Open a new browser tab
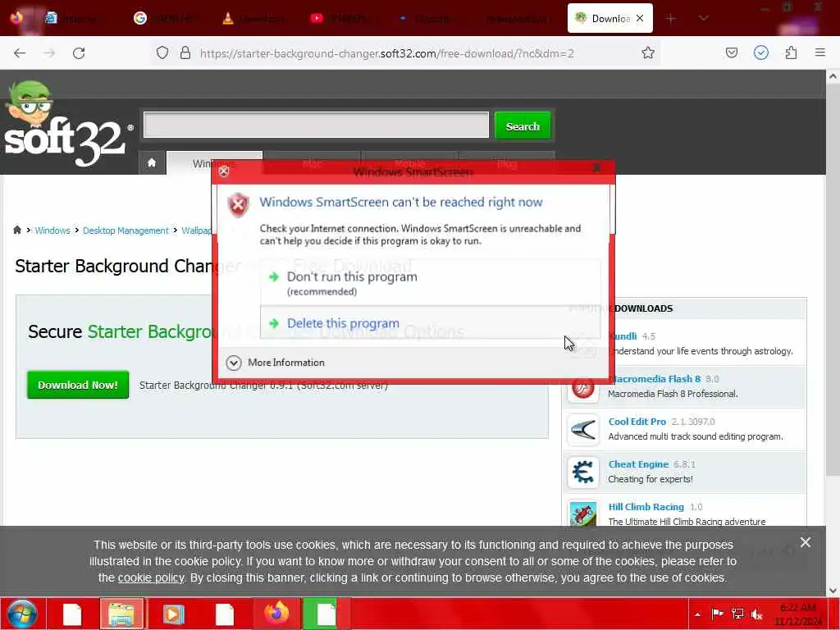The height and width of the screenshot is (630, 840). 670,18
